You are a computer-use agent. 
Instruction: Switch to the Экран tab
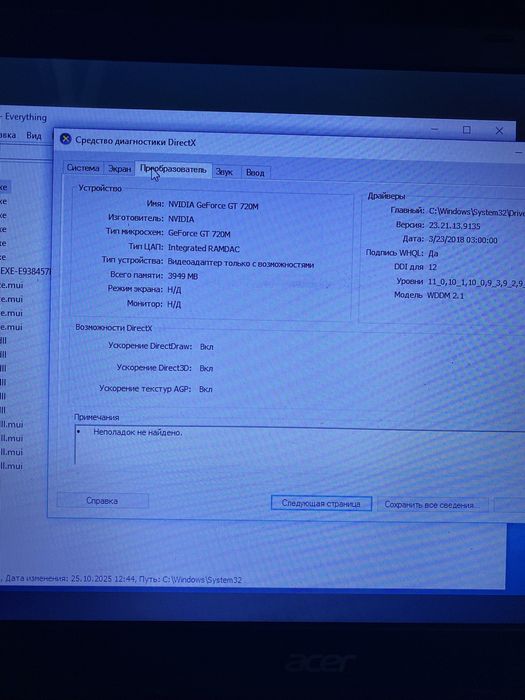point(119,169)
